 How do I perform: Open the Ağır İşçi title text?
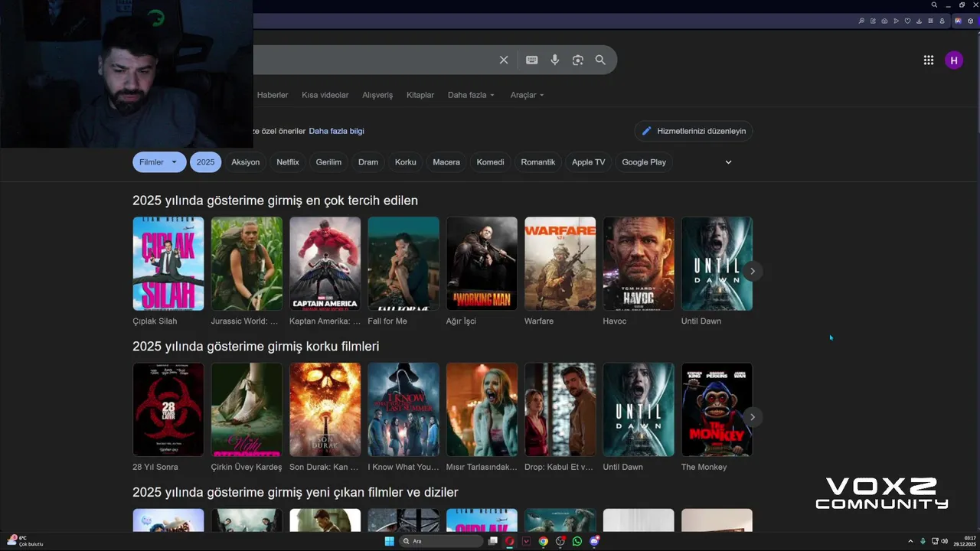pyautogui.click(x=461, y=321)
